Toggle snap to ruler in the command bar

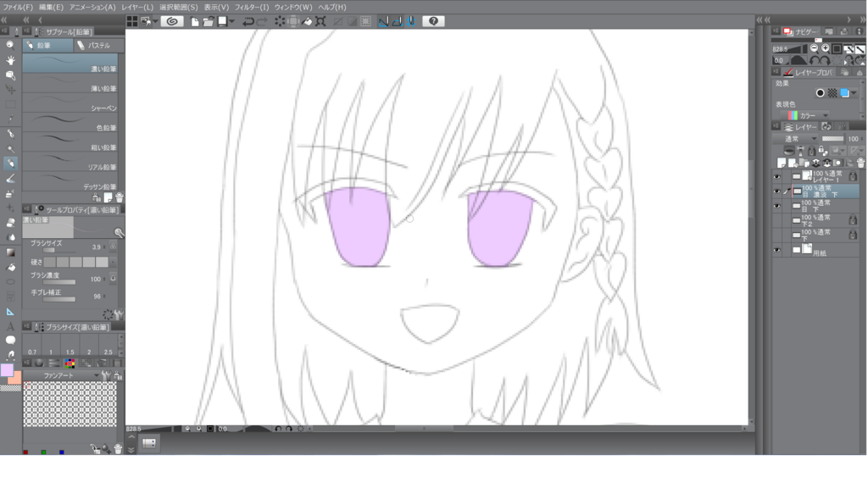[x=383, y=21]
